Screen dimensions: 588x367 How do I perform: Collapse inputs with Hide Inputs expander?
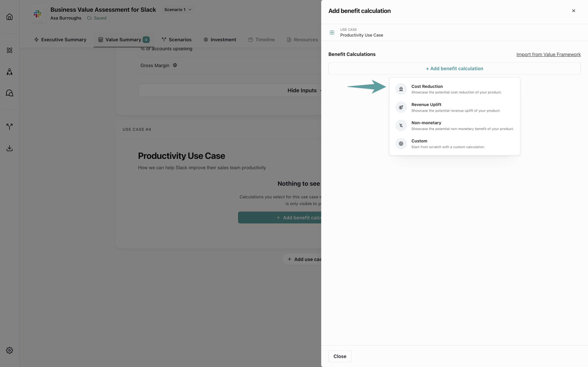pos(302,91)
